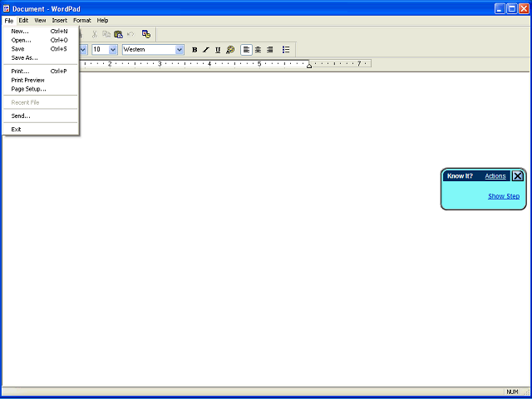Open the Format menu
This screenshot has width=532, height=399.
click(x=82, y=20)
